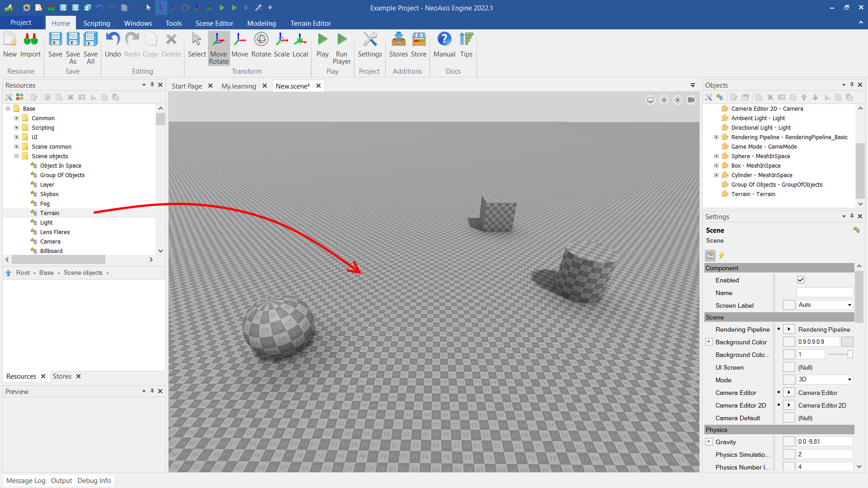Click the camera icon in viewport toolbar
Viewport: 868px width, 488px height.
[x=691, y=100]
